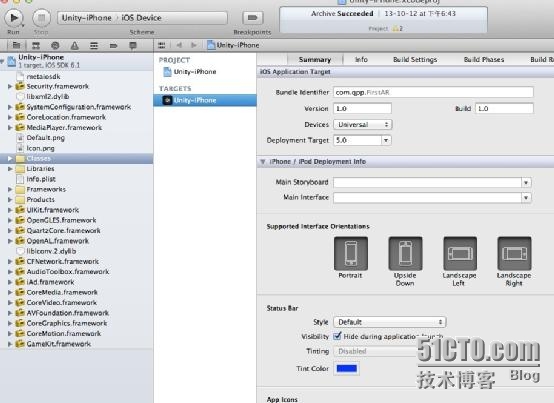Open the Deployment Target dropdown arrow
Screen dimensions: 554x403
click(x=386, y=140)
